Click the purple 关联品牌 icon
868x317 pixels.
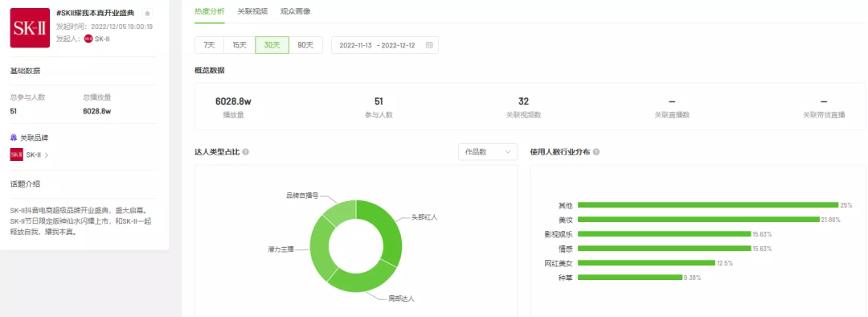pos(14,138)
